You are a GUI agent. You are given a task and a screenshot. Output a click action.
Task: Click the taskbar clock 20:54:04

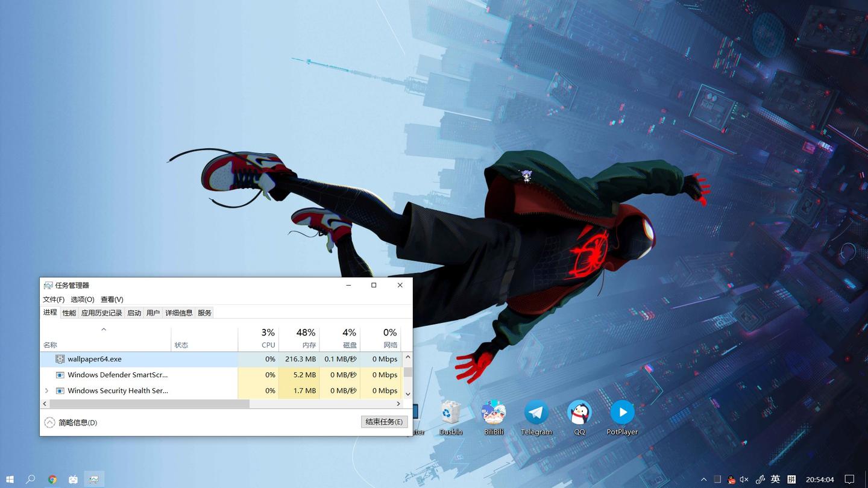[x=820, y=480]
